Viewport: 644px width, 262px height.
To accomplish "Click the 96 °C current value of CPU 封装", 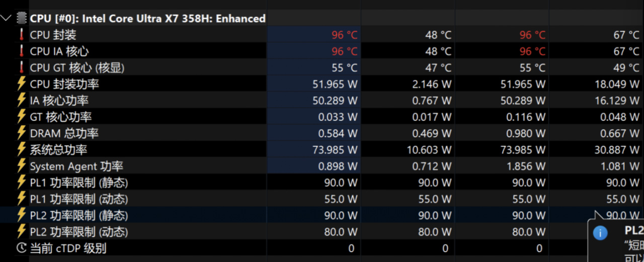I will pyautogui.click(x=345, y=35).
